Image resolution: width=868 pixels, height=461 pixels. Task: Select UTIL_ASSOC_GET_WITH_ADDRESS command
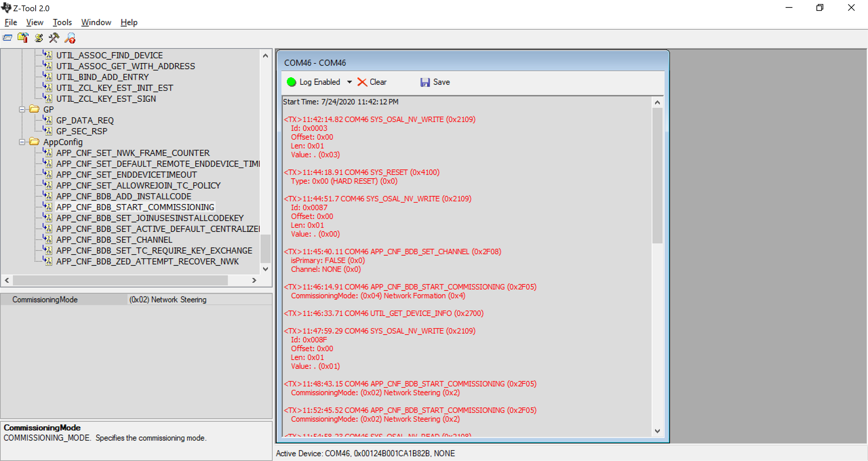[x=126, y=66]
